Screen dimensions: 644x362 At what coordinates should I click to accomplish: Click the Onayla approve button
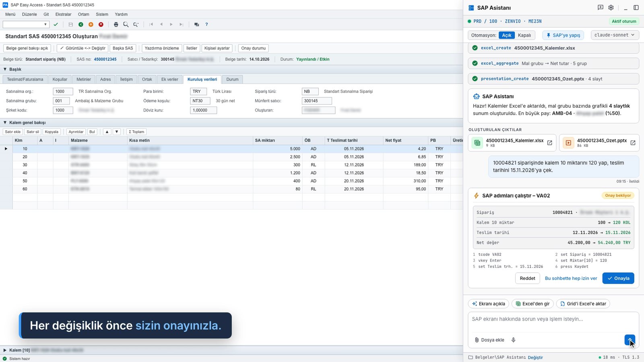point(618,278)
